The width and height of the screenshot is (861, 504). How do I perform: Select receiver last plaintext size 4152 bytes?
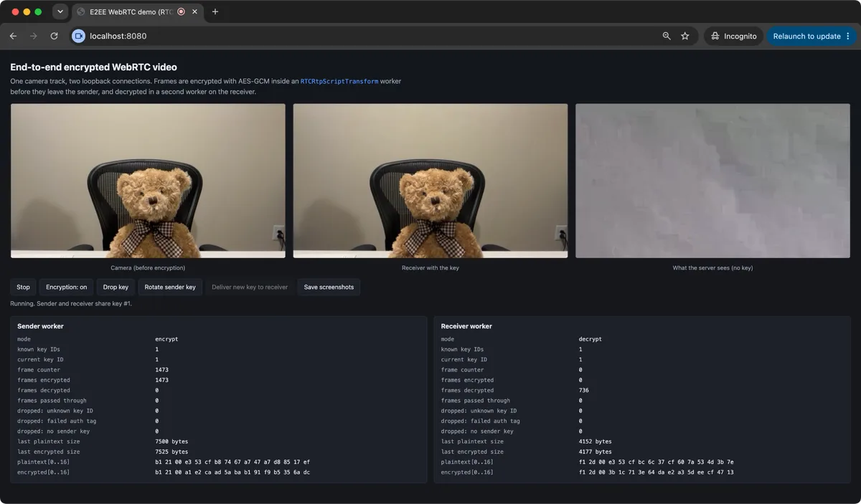click(596, 442)
